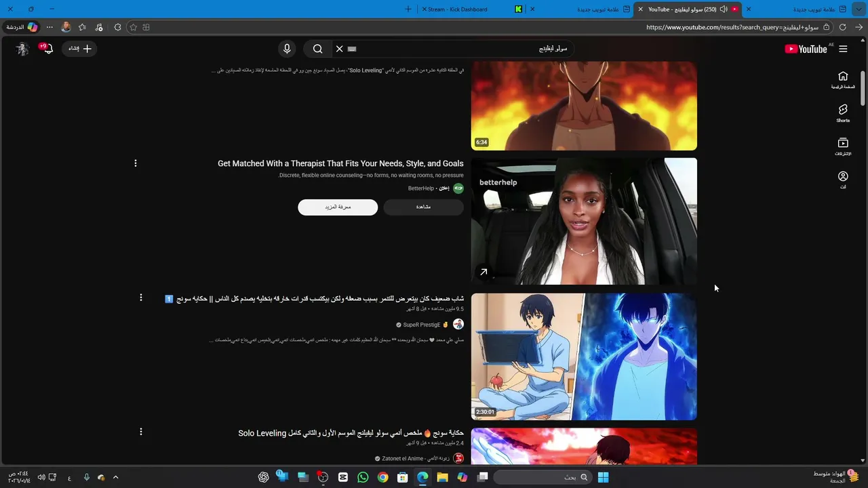The width and height of the screenshot is (868, 488).
Task: Mute the YouTube tab audio icon
Action: pyautogui.click(x=724, y=9)
